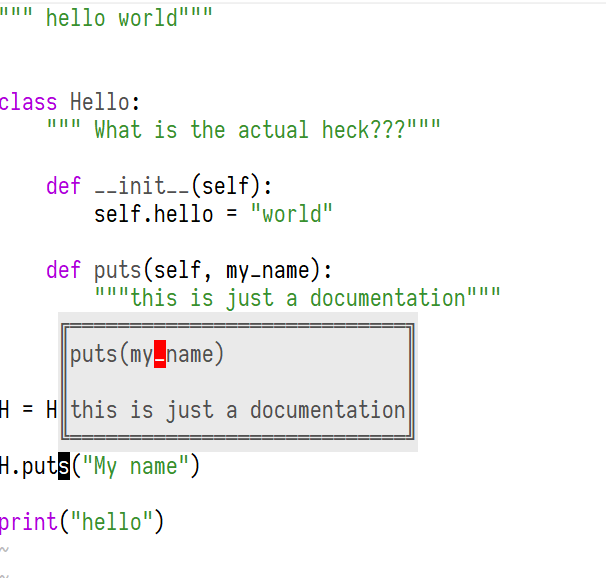The image size is (606, 578).
Task: Click the docstring 'this is just a documentation' in code
Action: point(298,298)
